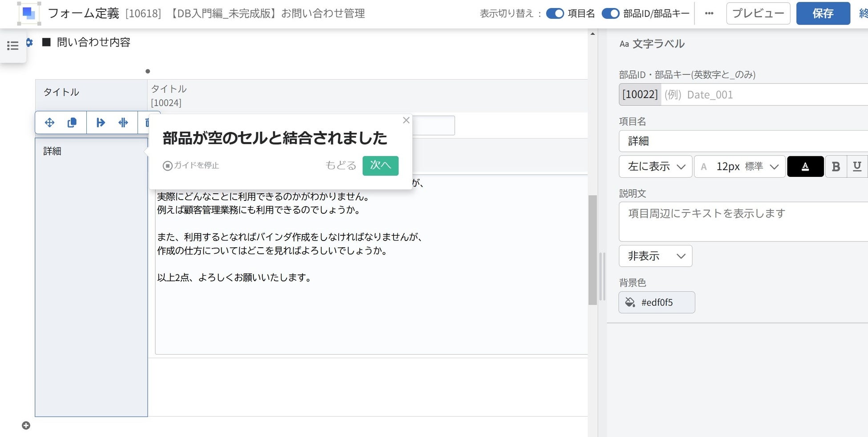Click the insert-right arrow toolbar icon
This screenshot has width=868, height=437.
tap(101, 123)
